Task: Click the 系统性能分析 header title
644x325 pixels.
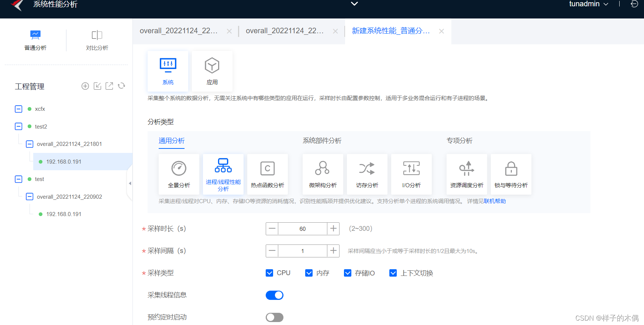Action: pyautogui.click(x=55, y=4)
